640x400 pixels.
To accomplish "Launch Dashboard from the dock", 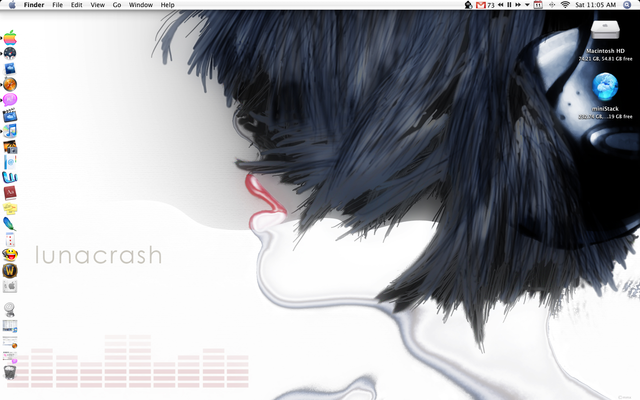I will (x=10, y=53).
